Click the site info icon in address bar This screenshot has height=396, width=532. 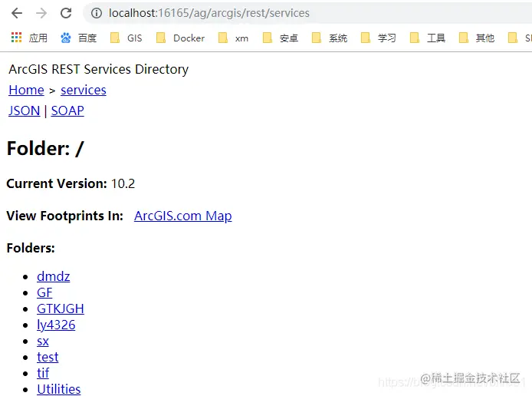(97, 13)
